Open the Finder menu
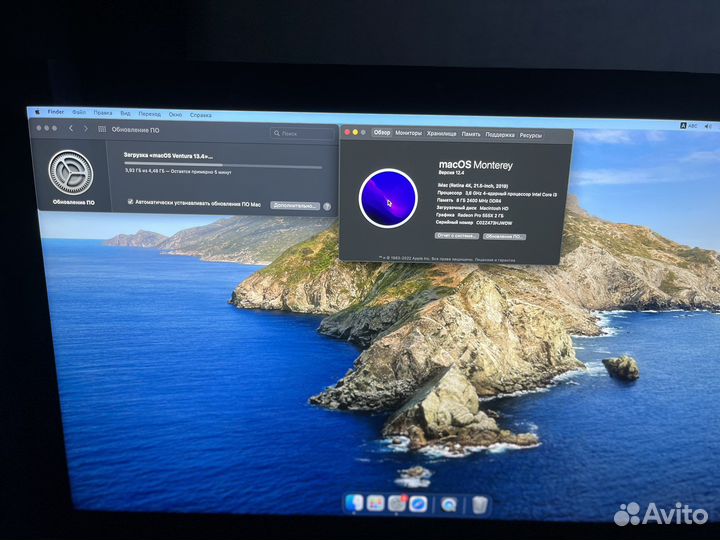 coord(56,112)
